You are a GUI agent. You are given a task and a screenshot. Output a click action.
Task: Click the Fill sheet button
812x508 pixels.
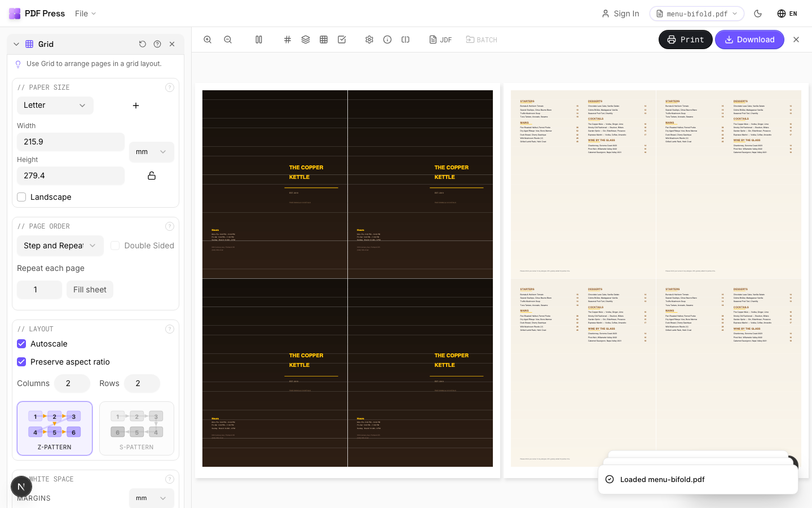tap(90, 290)
